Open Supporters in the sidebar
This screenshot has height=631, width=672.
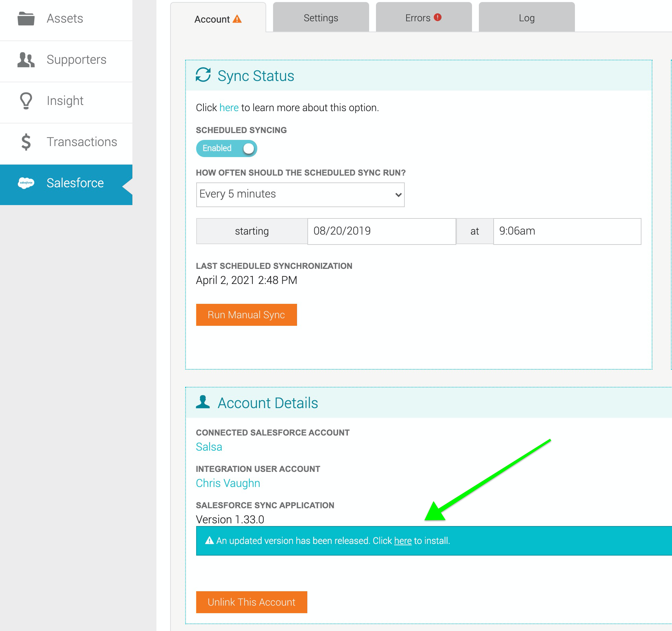click(66, 61)
